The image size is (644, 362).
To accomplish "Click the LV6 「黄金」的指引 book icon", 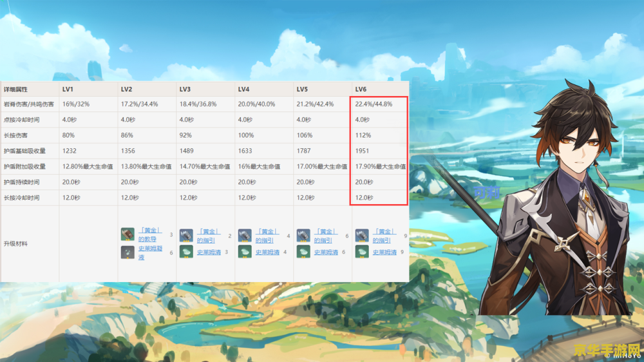I will [x=362, y=236].
